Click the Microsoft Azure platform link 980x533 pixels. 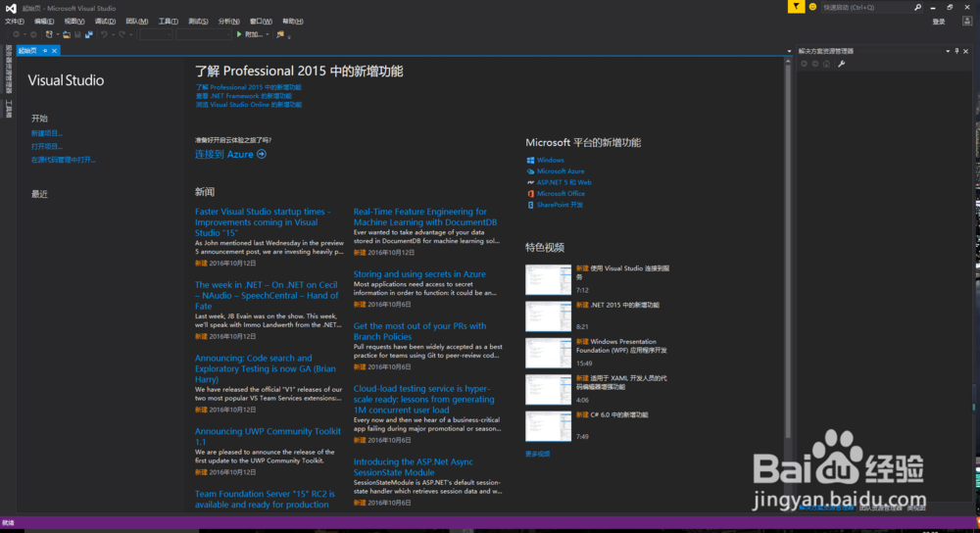pos(561,171)
